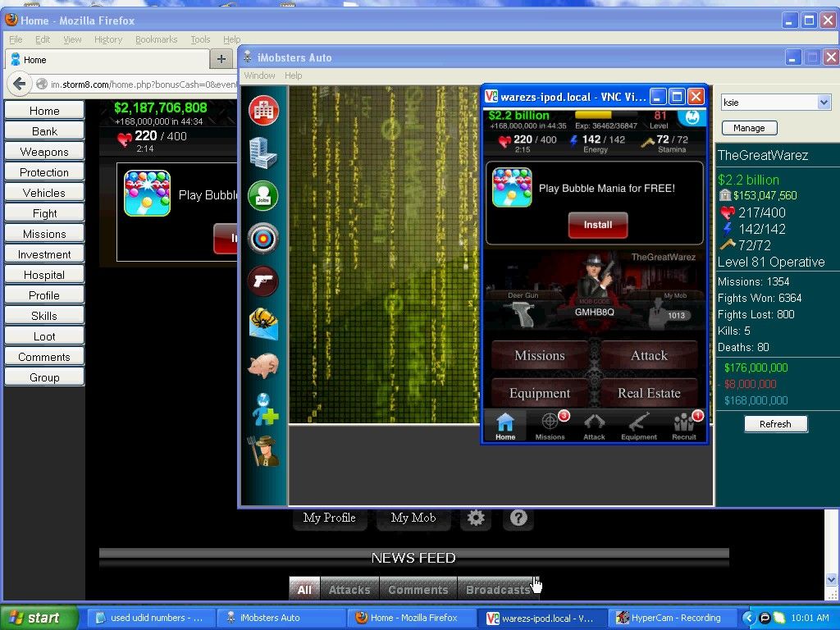Click Firefox page scrollbar down arrow
This screenshot has width=840, height=630.
[x=831, y=579]
